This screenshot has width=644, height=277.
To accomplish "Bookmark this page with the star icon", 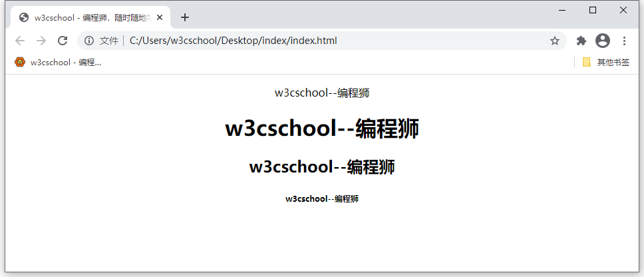I will tap(554, 41).
